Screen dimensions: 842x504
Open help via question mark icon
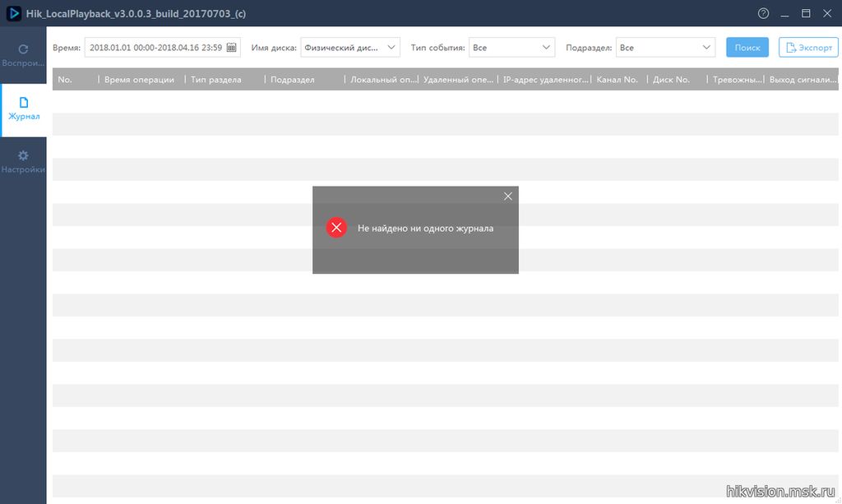click(763, 13)
